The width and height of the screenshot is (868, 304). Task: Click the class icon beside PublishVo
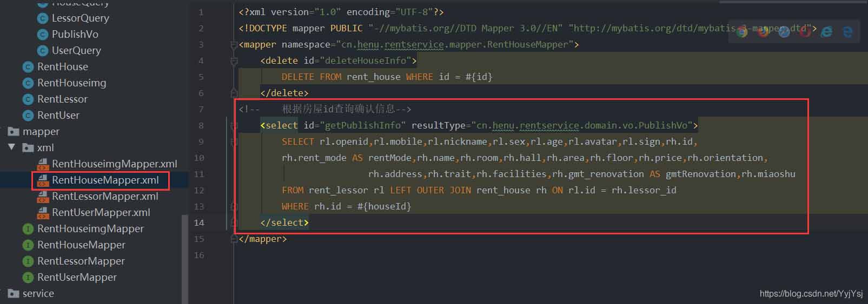(x=43, y=35)
